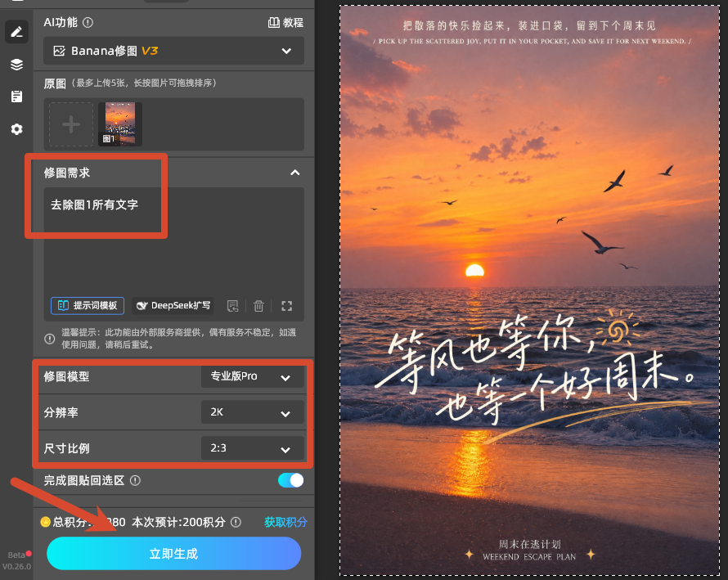Click the prompt history icon
Viewport: 728px width, 580px height.
232,306
